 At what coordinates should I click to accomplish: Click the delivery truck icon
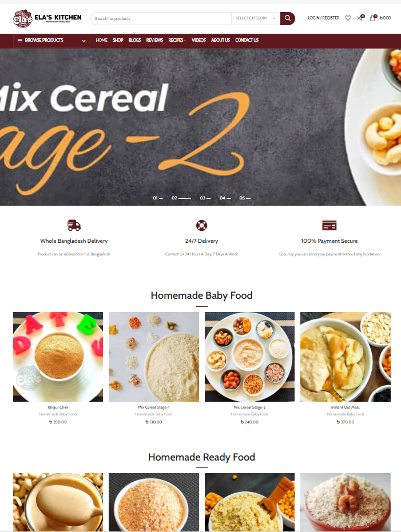point(74,225)
